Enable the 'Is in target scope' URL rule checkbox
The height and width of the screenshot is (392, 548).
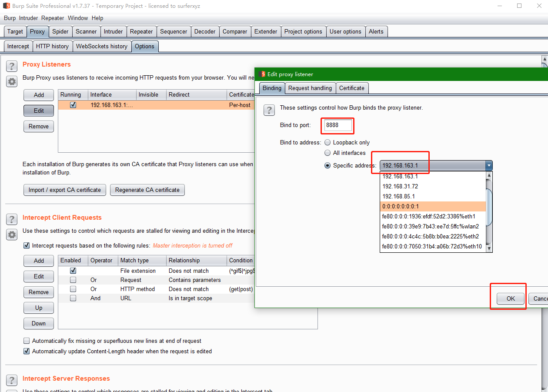point(73,298)
